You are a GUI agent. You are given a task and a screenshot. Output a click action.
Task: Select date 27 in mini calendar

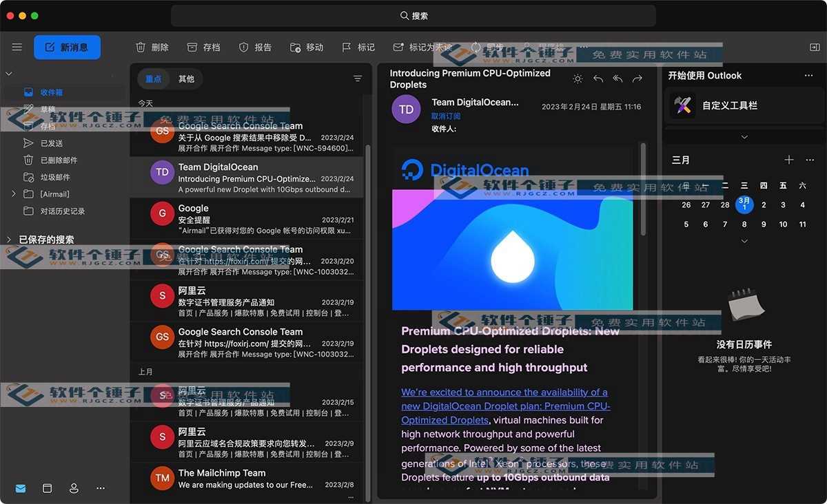(x=706, y=205)
